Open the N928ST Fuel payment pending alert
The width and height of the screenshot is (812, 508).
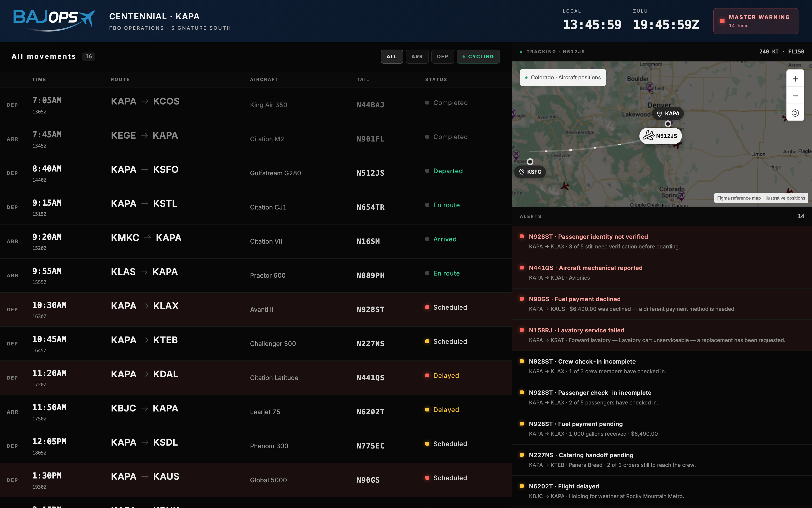662,429
